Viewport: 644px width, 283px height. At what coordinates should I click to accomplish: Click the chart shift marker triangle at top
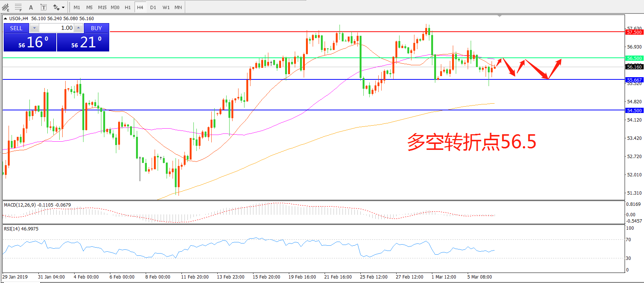point(499,16)
